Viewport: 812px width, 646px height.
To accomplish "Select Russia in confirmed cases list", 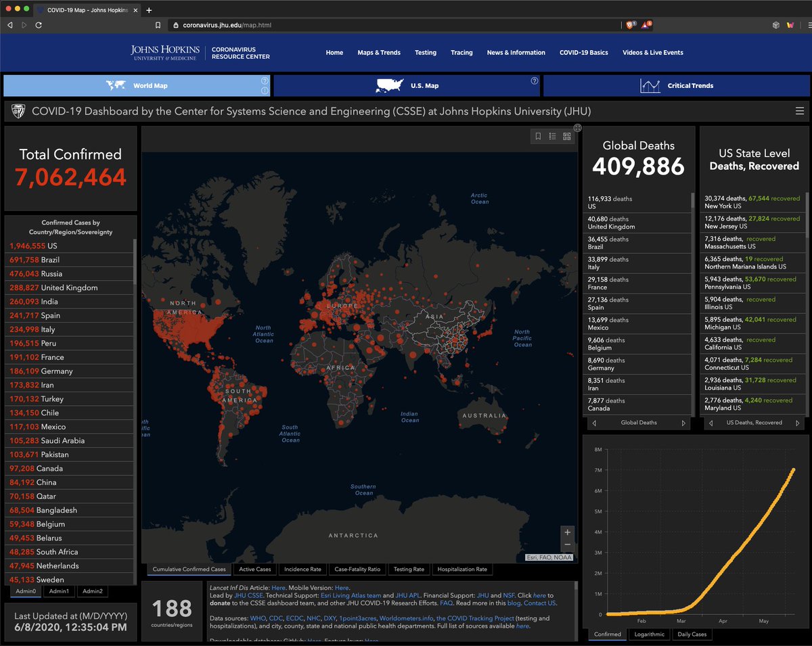I will point(70,274).
